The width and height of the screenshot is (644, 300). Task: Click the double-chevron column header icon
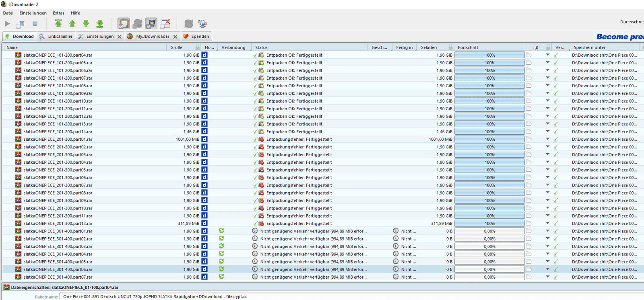536,47
